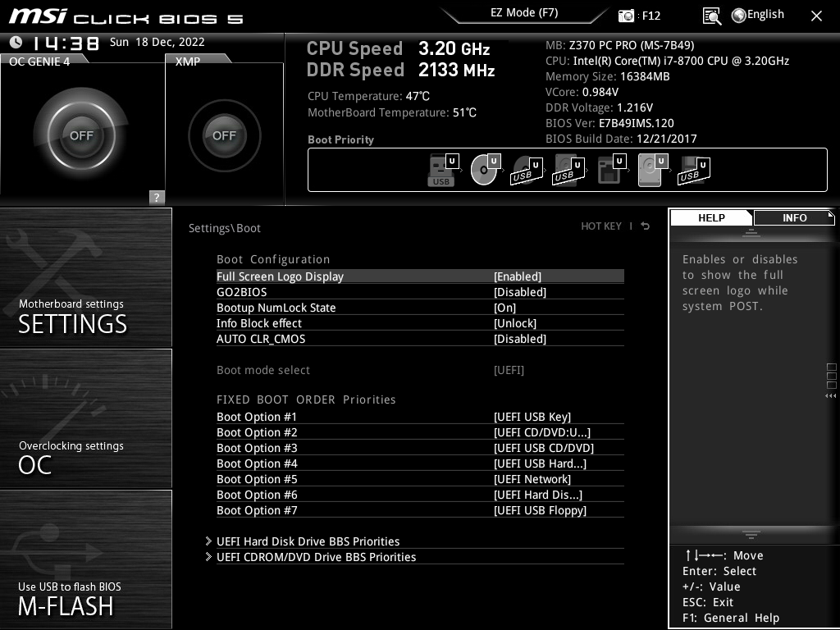Screen dimensions: 840x630
Task: Select the UEFI USB Hard Disk boot priority icon
Action: tap(568, 171)
